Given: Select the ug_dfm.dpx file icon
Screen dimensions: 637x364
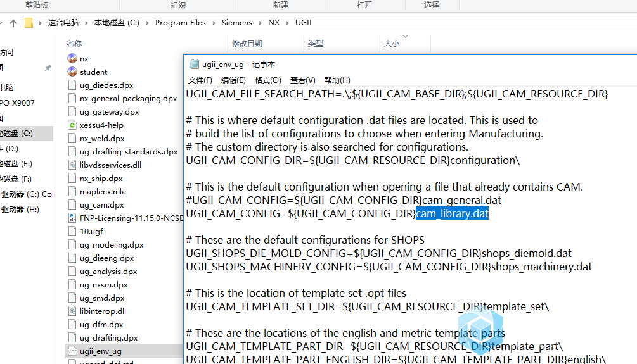Looking at the screenshot, I should coord(72,325).
